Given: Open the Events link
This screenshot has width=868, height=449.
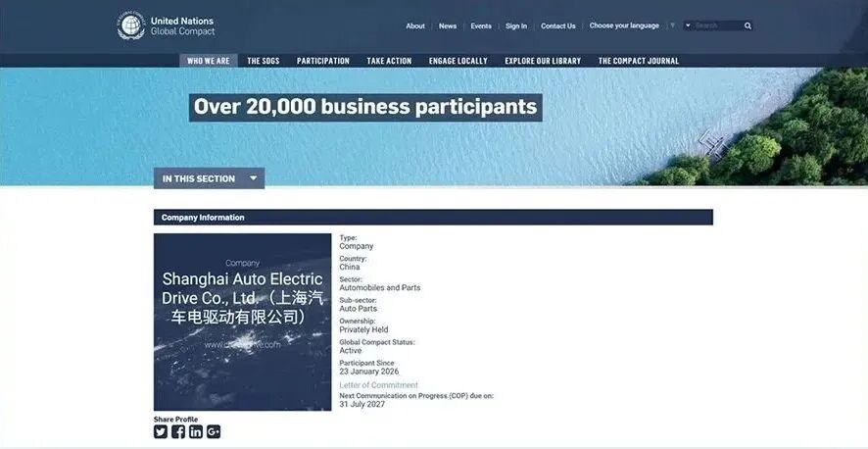Looking at the screenshot, I should pos(481,26).
